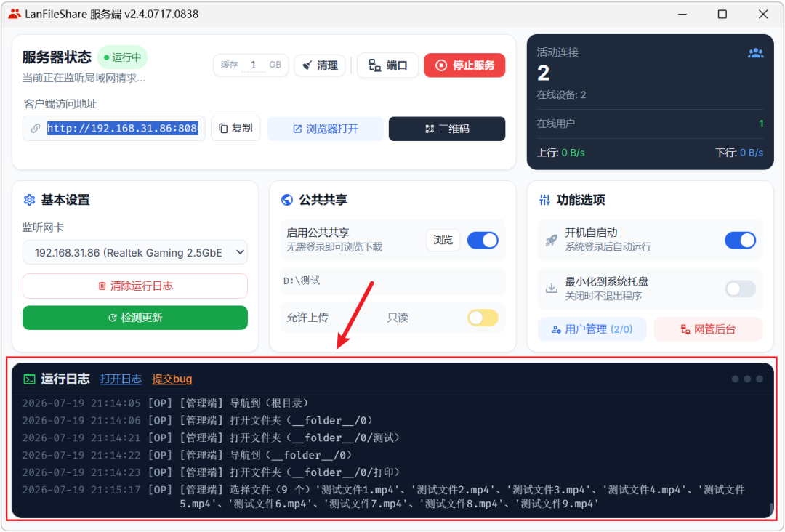Screen dimensions: 785x532
Task: Click the link icon beside the client address
Action: click(35, 128)
